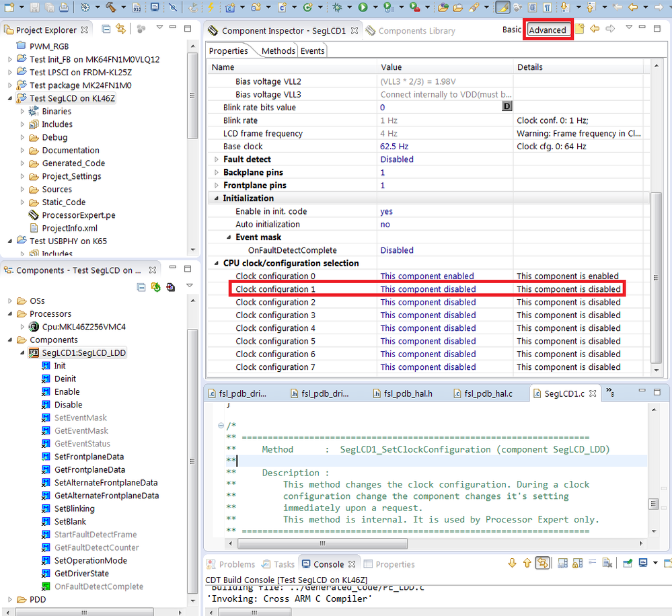Viewport: 672px width, 616px height.
Task: Click the green Run button in toolbar
Action: [x=363, y=7]
